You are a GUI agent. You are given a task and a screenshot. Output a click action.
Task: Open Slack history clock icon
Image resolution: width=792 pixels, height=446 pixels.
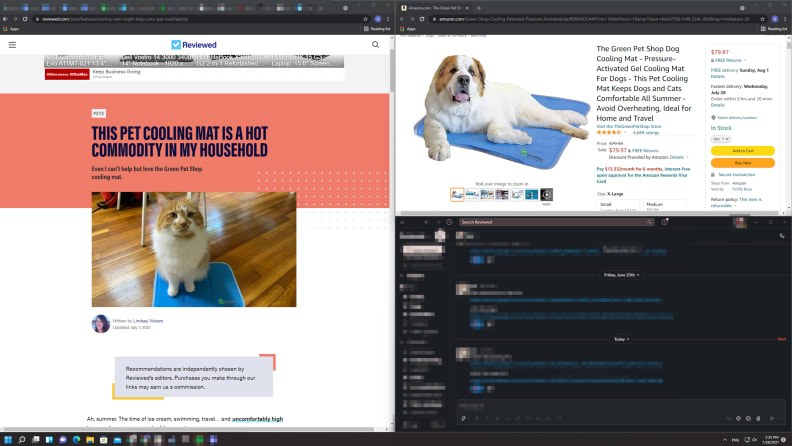[x=449, y=222]
